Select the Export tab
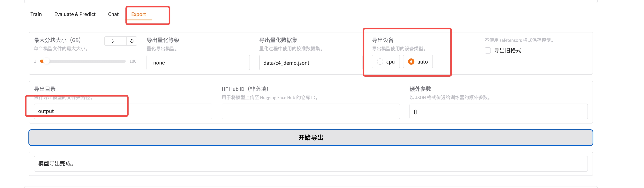Viewport: 644px width, 188px height. [139, 14]
